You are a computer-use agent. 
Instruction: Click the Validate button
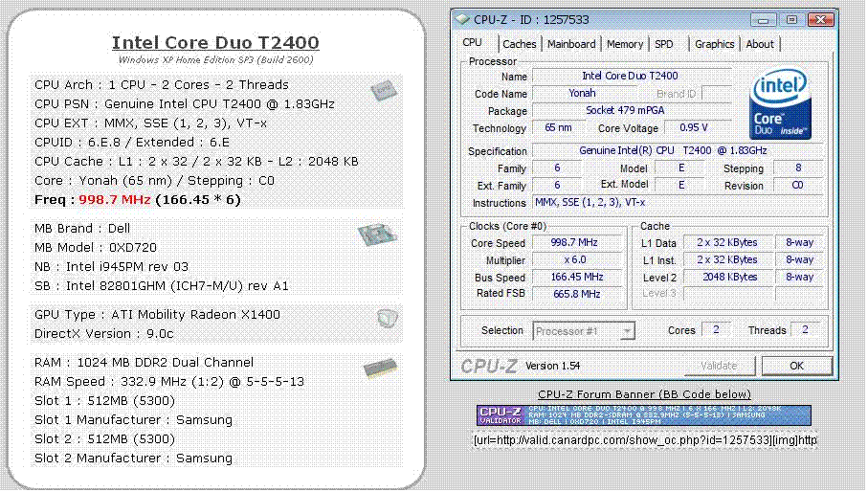pyautogui.click(x=719, y=366)
